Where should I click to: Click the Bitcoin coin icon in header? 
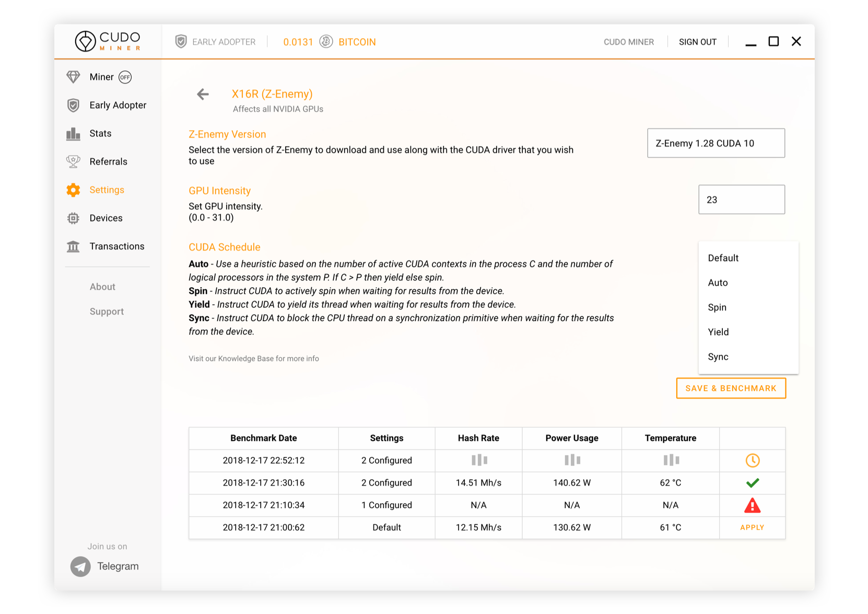point(326,42)
